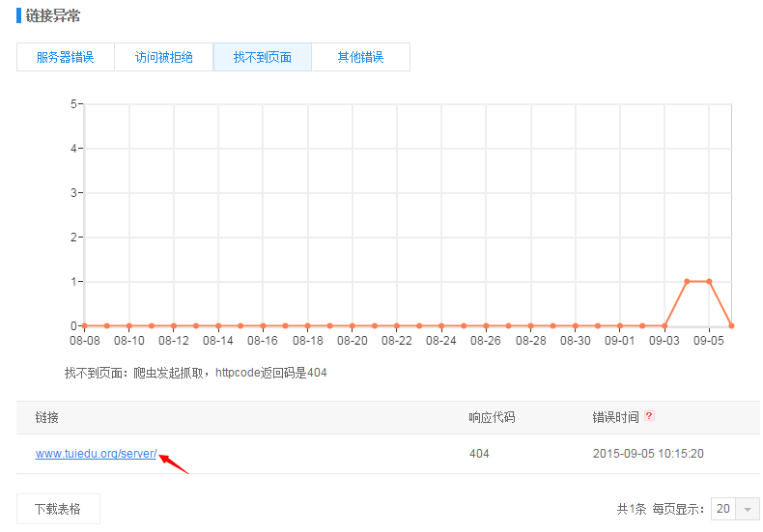Click the 链接 column header
Viewport: 763px width, 532px height.
[46, 417]
